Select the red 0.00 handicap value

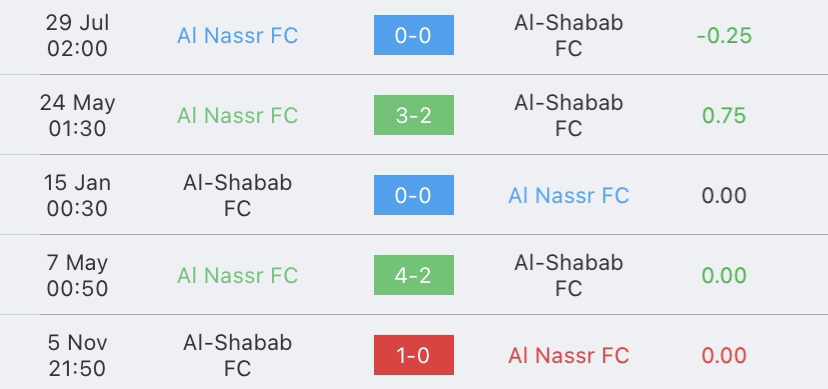pyautogui.click(x=724, y=356)
